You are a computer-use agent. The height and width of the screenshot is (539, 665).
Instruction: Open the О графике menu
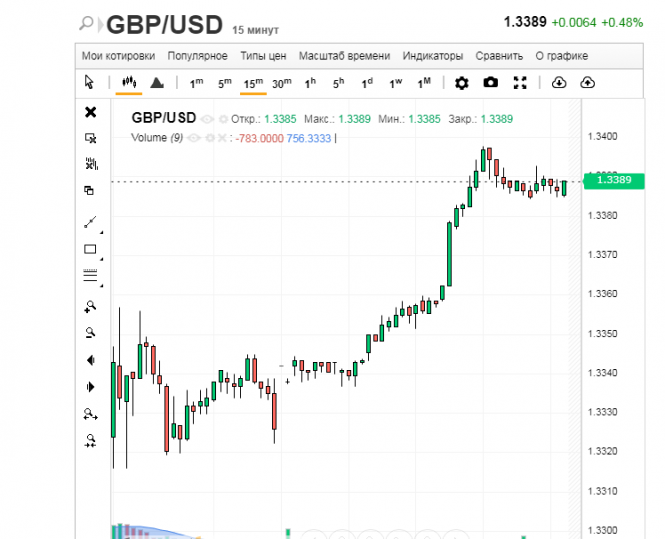562,56
